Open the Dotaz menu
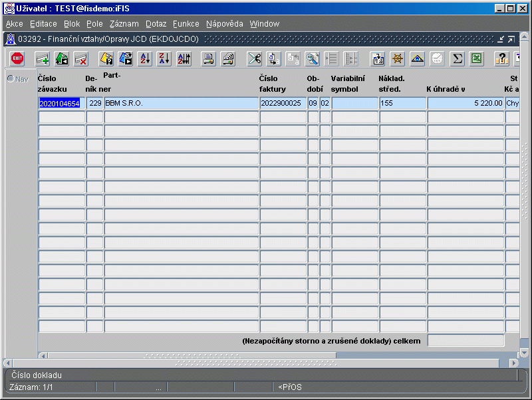 [x=156, y=24]
